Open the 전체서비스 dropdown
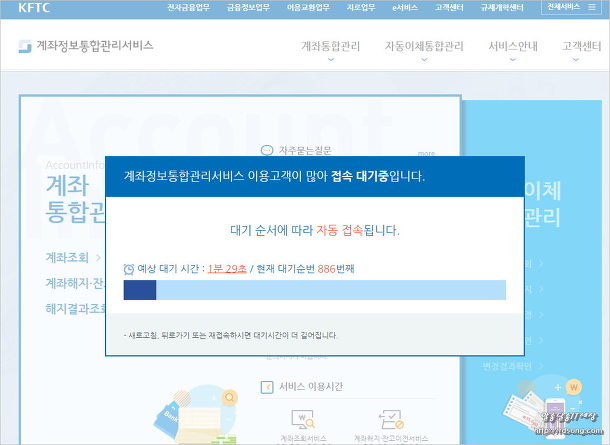610x445 pixels. click(573, 7)
